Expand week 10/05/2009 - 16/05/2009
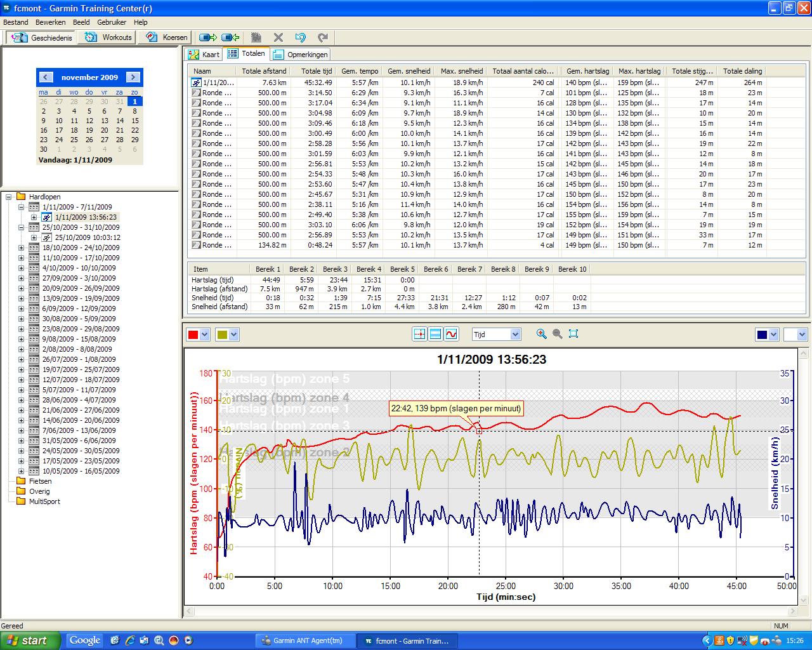 tap(21, 471)
